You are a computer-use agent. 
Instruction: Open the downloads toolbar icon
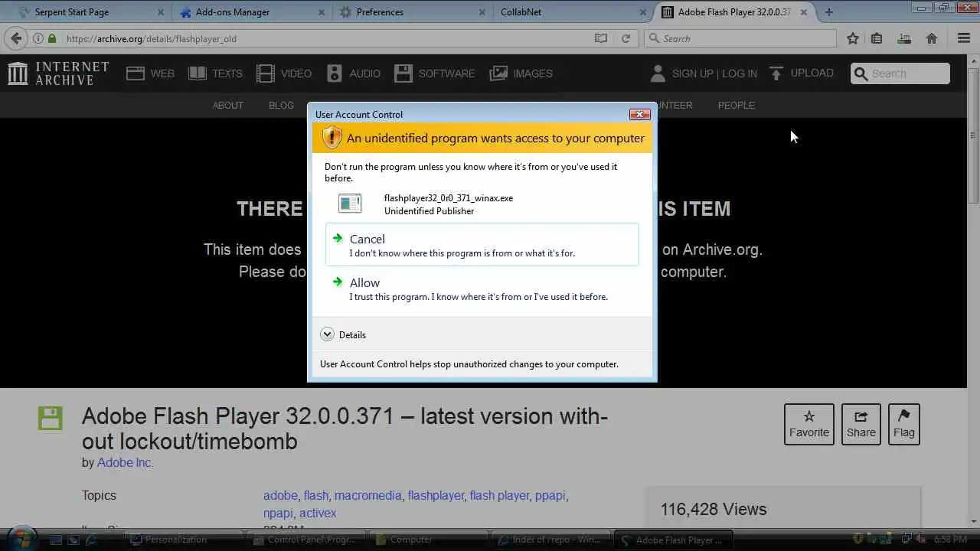[x=904, y=38]
